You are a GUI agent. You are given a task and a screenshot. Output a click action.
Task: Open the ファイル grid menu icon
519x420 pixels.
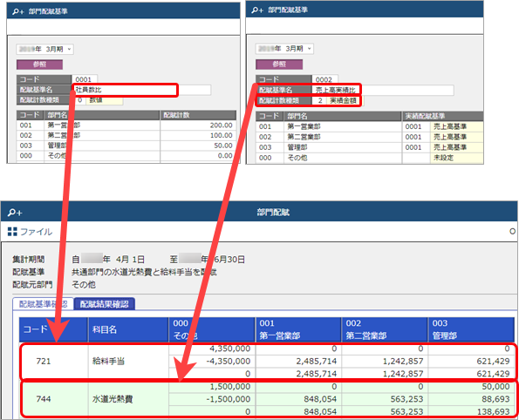(12, 232)
